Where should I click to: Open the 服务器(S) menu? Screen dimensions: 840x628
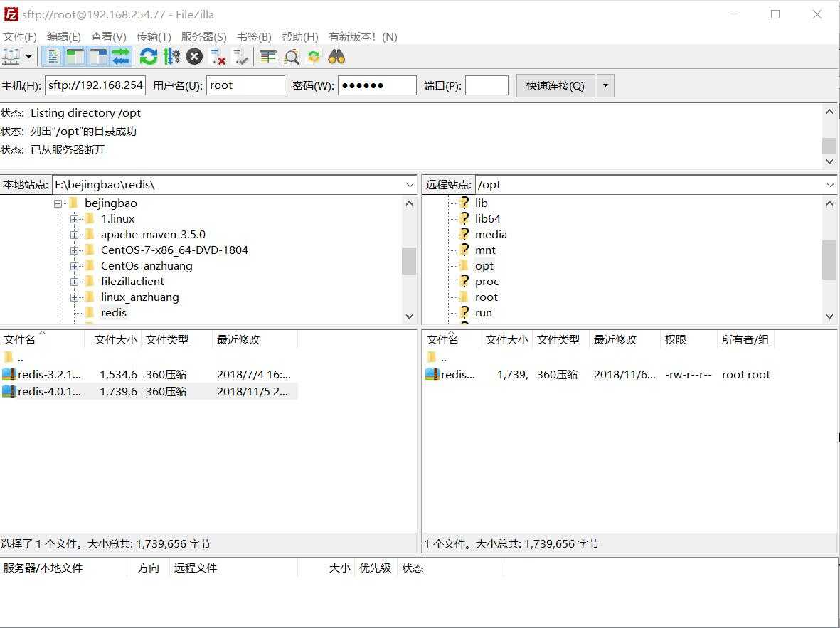203,36
